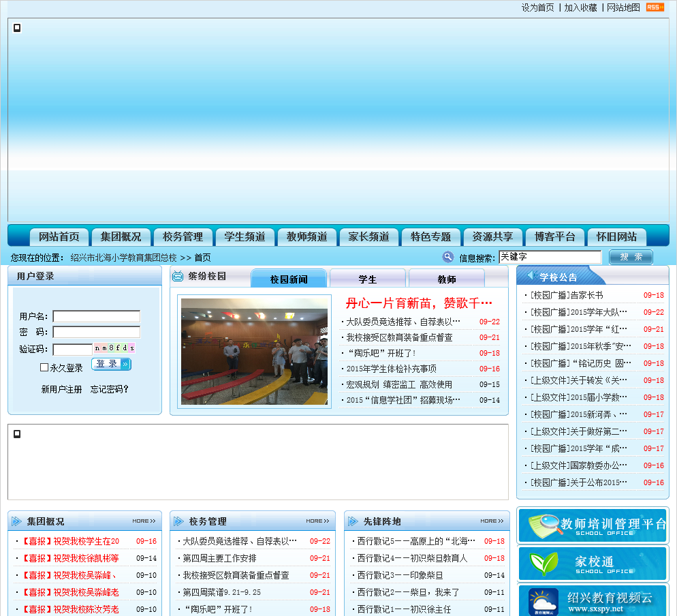Image resolution: width=677 pixels, height=616 pixels.
Task: Select 教师频道 in navigation bar
Action: click(307, 236)
